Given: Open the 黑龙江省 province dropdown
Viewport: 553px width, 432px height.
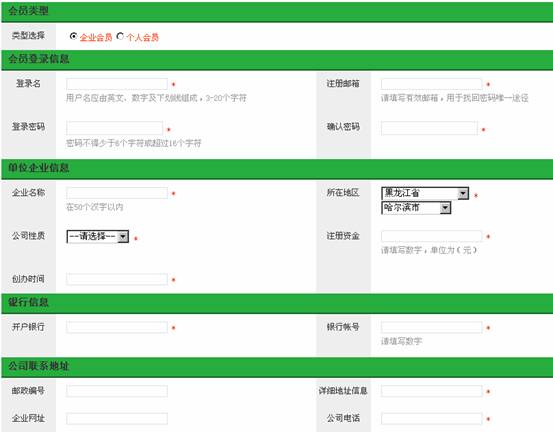Looking at the screenshot, I should point(425,193).
